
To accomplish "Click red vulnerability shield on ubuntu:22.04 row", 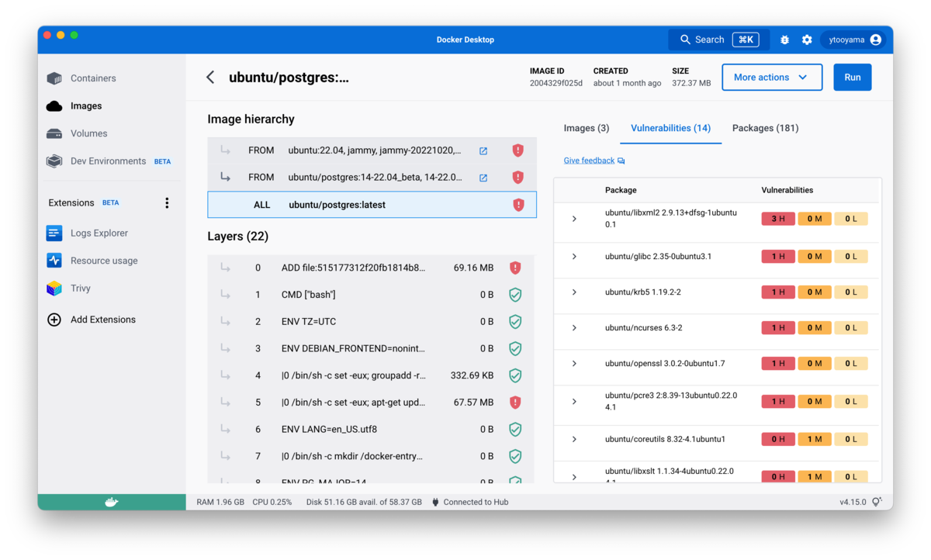I will 518,150.
